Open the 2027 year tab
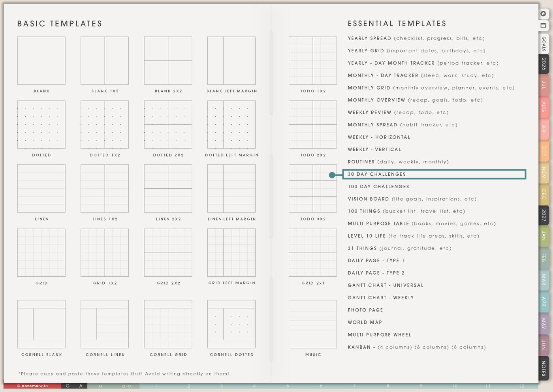553x392 pixels. (x=544, y=215)
